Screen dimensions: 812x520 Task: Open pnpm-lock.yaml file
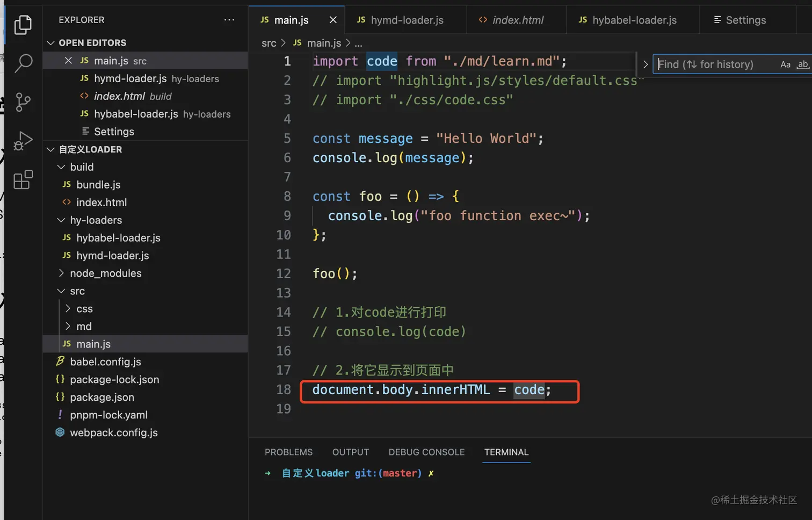(146, 415)
